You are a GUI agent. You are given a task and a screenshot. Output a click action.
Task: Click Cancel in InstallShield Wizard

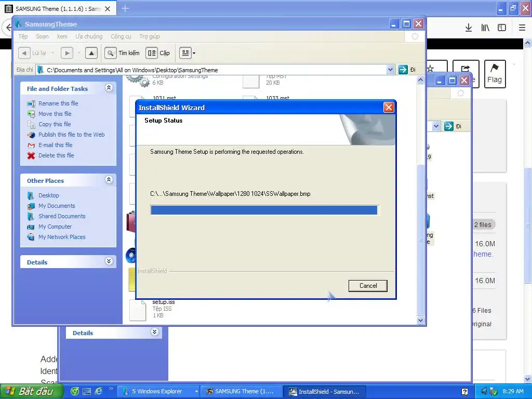point(368,286)
